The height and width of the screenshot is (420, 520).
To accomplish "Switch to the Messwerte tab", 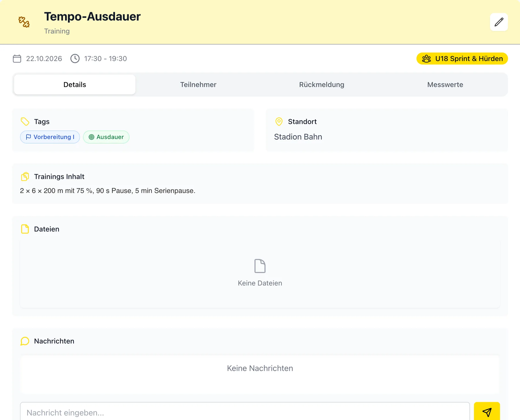I will point(445,85).
